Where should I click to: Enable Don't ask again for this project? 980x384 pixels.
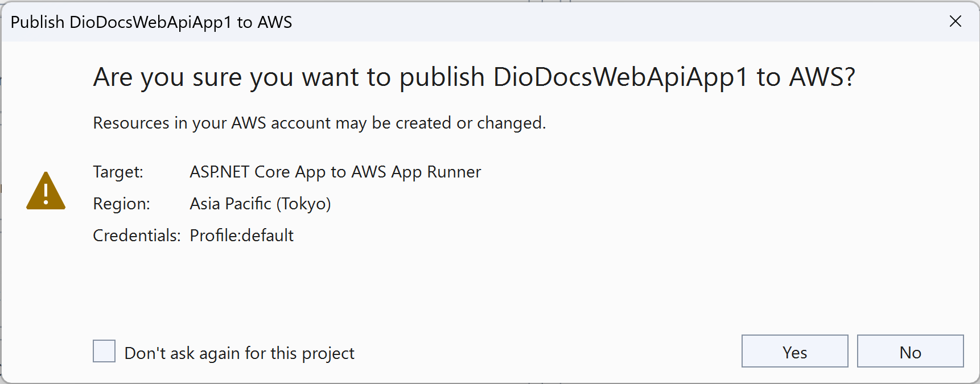pos(104,351)
